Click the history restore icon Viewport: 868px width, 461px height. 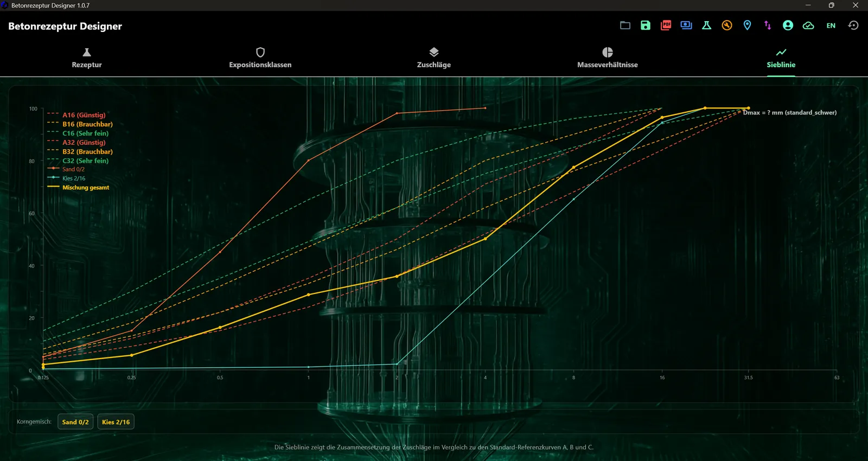coord(853,25)
